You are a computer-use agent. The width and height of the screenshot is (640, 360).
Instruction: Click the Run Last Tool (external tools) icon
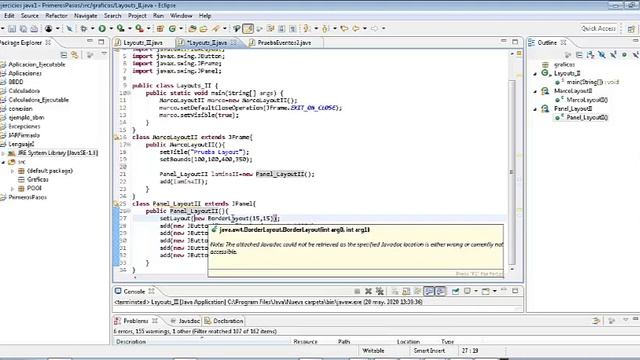point(139,29)
